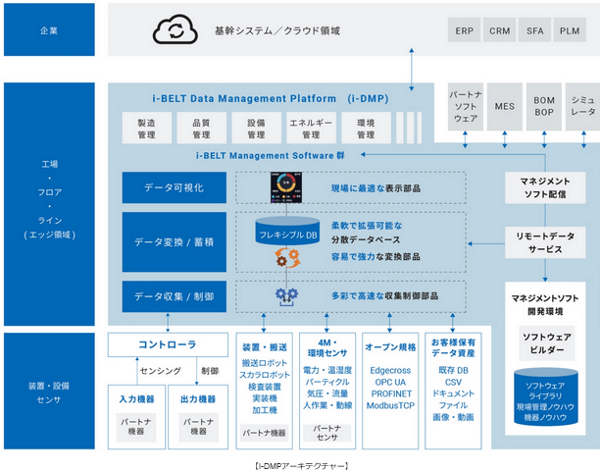The image size is (600, 471).
Task: Click the ERP box
Action: coord(464,31)
